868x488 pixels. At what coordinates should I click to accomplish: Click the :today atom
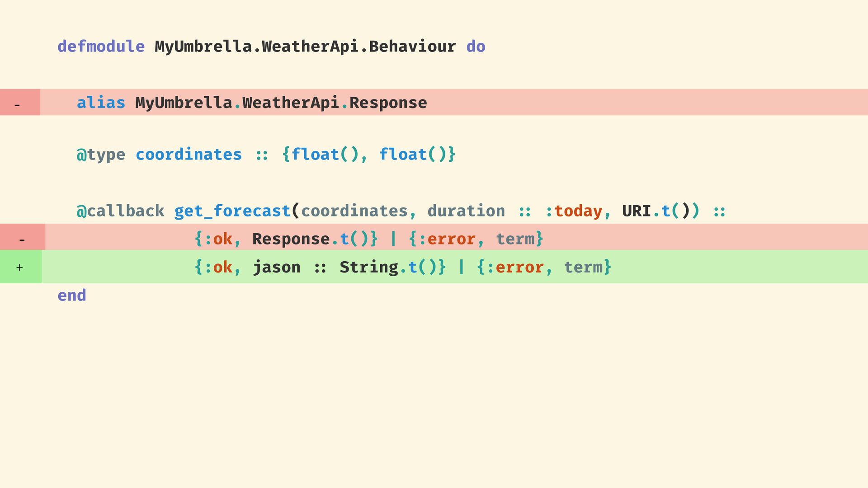[573, 211]
